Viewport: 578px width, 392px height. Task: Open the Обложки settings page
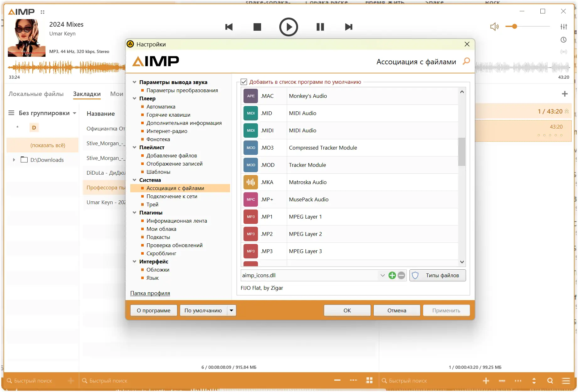pyautogui.click(x=158, y=270)
